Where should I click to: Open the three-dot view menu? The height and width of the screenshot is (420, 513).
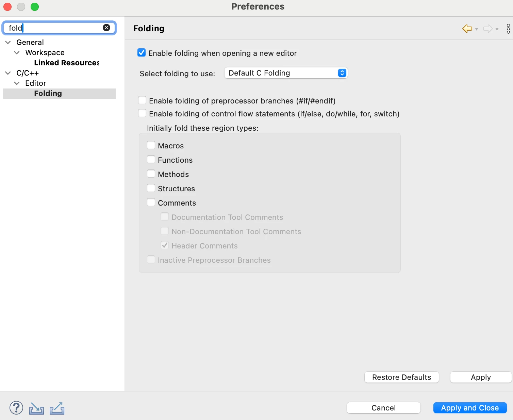pos(508,29)
